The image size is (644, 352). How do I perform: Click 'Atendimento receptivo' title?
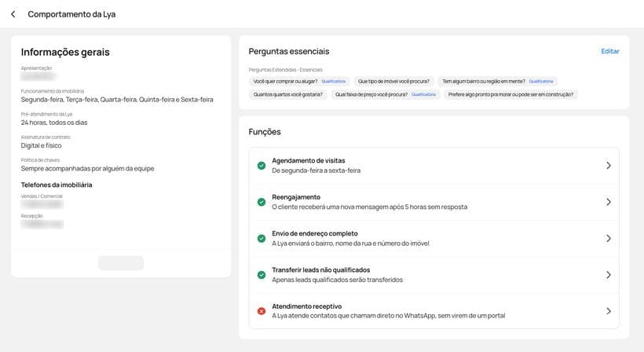[x=307, y=306]
